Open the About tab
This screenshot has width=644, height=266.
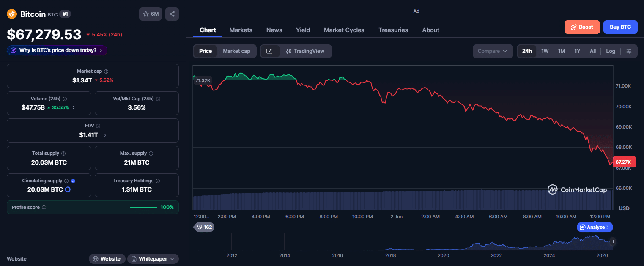point(431,30)
